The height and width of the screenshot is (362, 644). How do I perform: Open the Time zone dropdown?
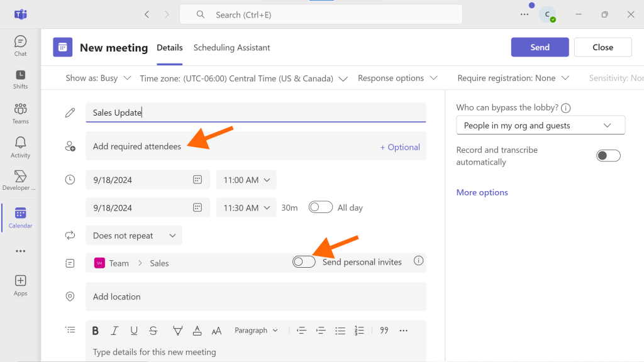(x=243, y=79)
